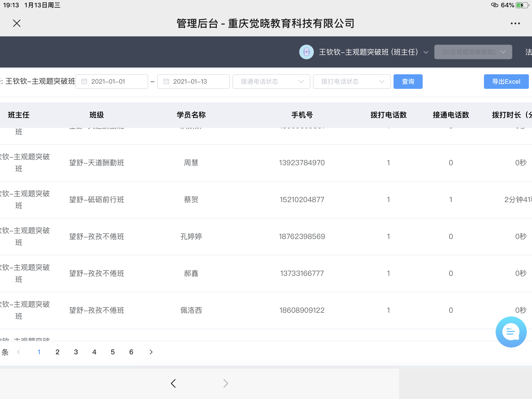Open the floating chat support bubble

pyautogui.click(x=511, y=332)
